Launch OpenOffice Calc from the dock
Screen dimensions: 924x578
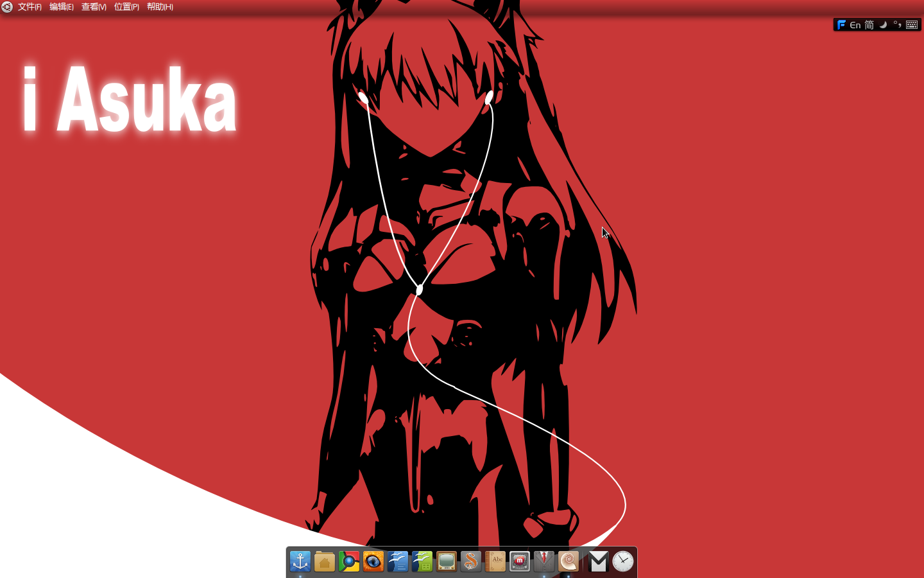(422, 562)
